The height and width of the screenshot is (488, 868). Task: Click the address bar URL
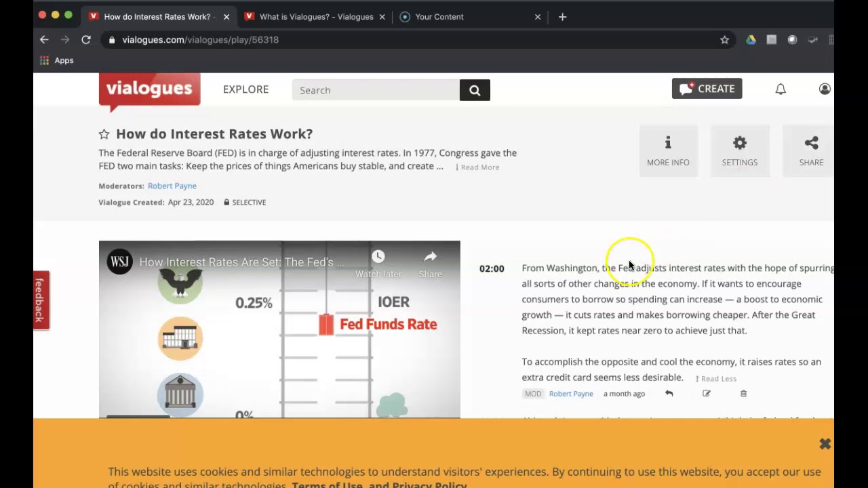coord(201,40)
